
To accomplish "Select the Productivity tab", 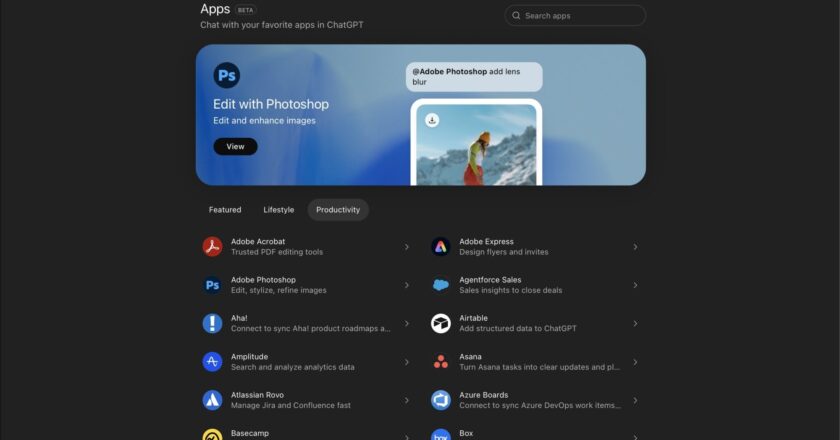I will click(x=338, y=210).
